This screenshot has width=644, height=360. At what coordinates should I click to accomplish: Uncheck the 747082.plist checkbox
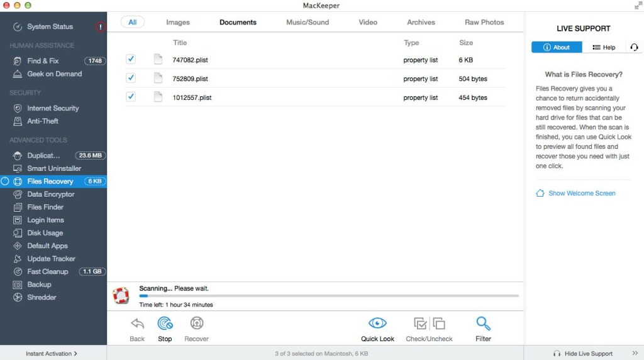click(x=131, y=59)
